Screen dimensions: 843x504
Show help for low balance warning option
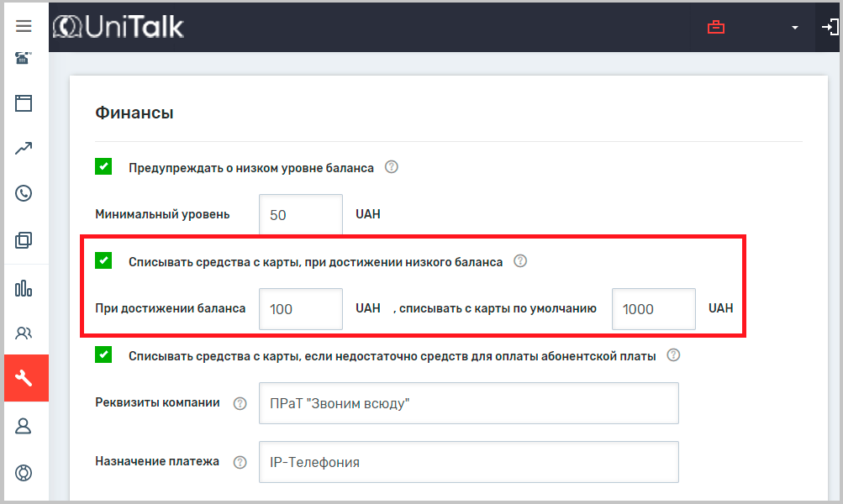[x=391, y=167]
